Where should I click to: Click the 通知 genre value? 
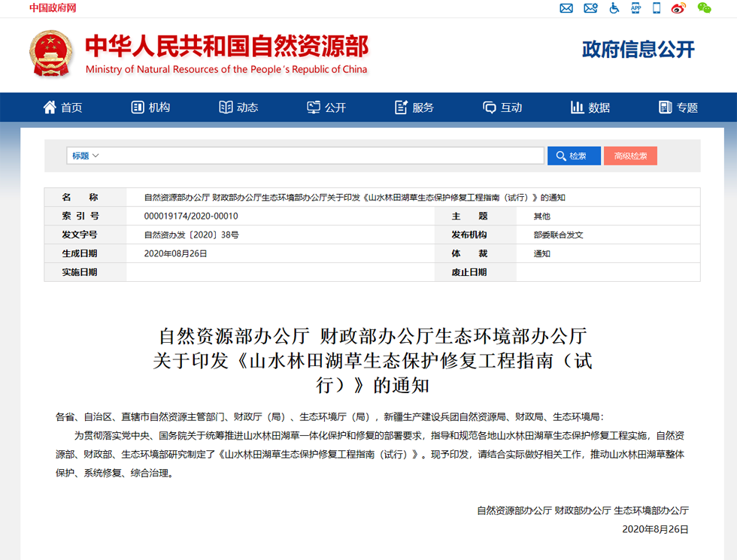542,254
